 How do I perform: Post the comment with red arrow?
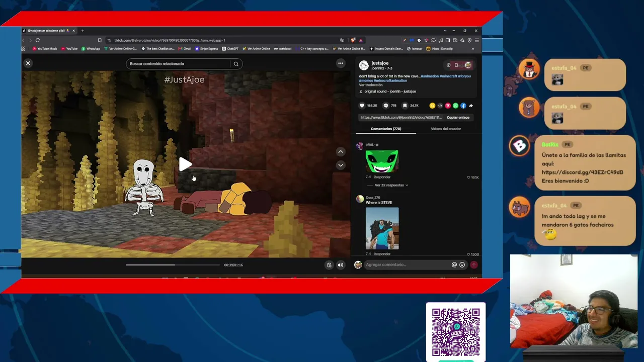[x=474, y=265]
